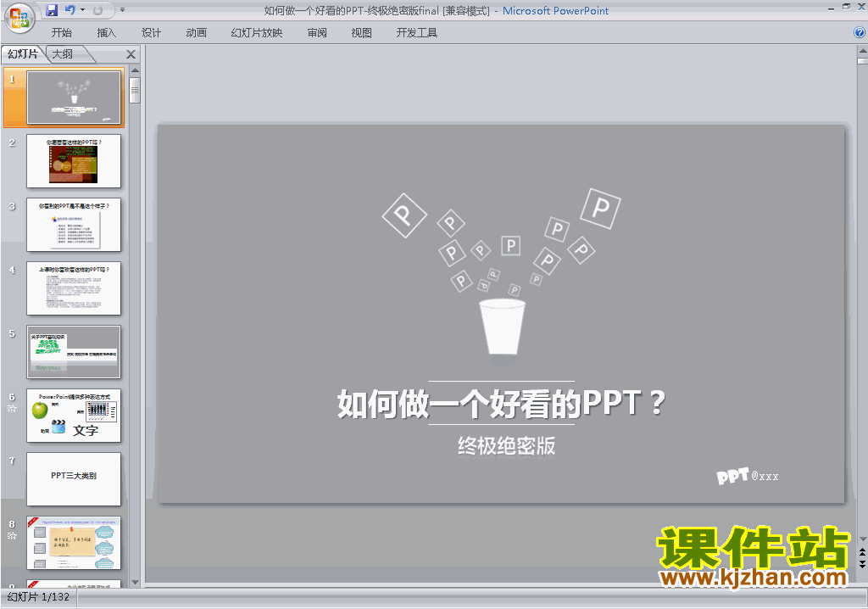Click the Redo icon in quick access toolbar

click(x=98, y=10)
